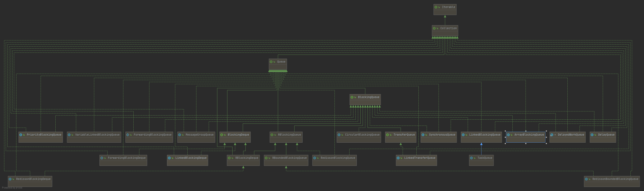Viewport: 644px width, 191px height.
Task: Select the Iterable interface node
Action: click(x=445, y=9)
